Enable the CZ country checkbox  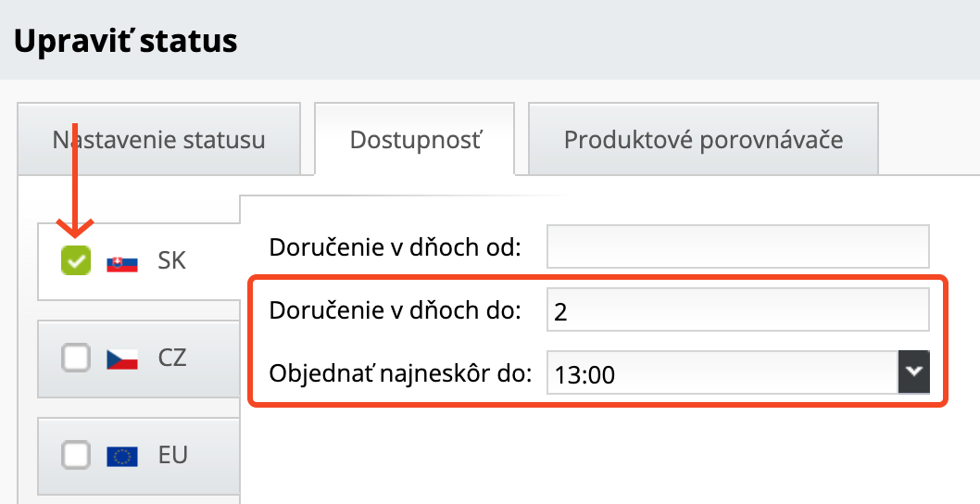[76, 359]
